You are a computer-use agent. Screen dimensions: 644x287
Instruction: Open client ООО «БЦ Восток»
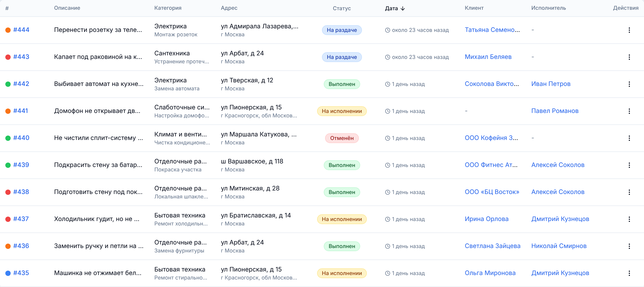(x=492, y=192)
